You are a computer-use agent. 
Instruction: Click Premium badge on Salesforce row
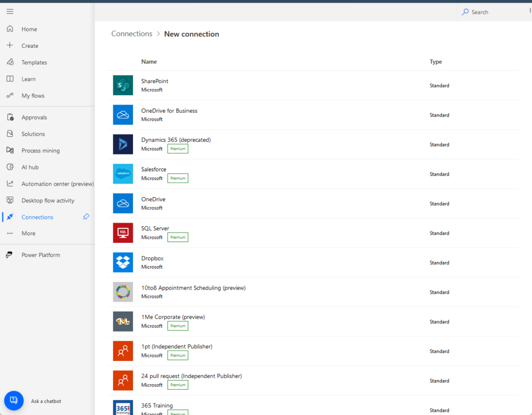pyautogui.click(x=178, y=178)
